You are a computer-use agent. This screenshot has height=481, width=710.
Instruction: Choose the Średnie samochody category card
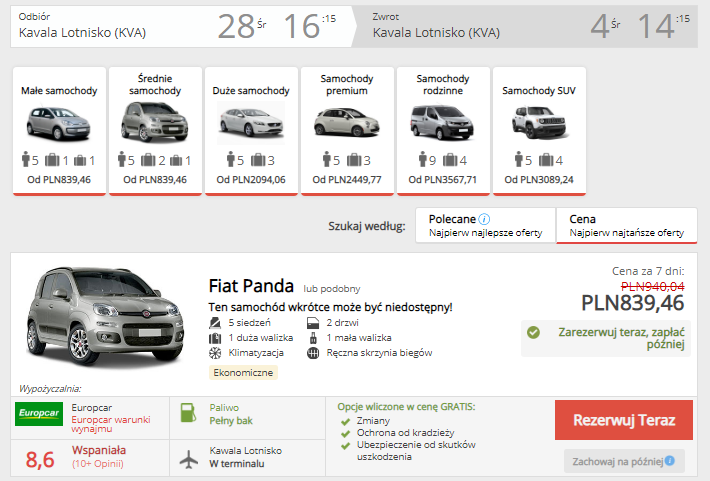click(155, 130)
